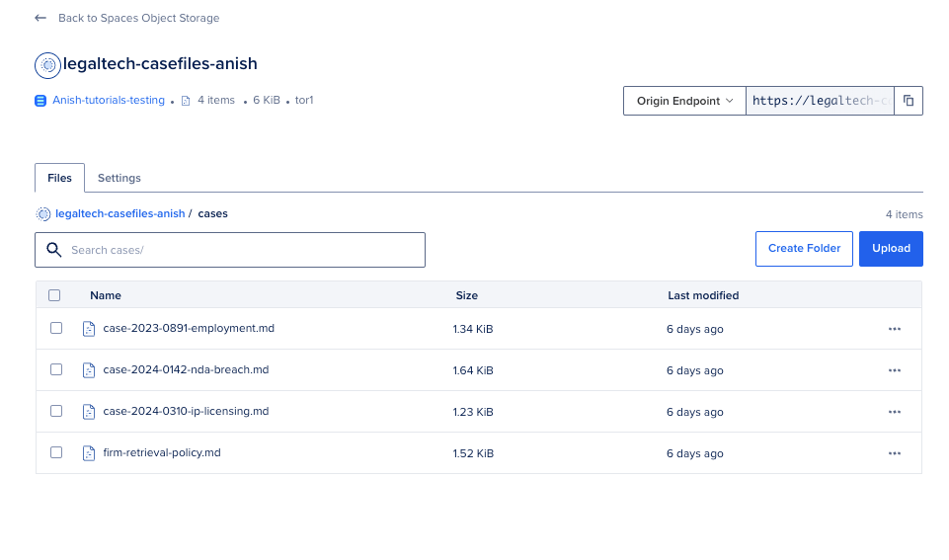949x560 pixels.
Task: Switch to the Files tab
Action: [59, 178]
